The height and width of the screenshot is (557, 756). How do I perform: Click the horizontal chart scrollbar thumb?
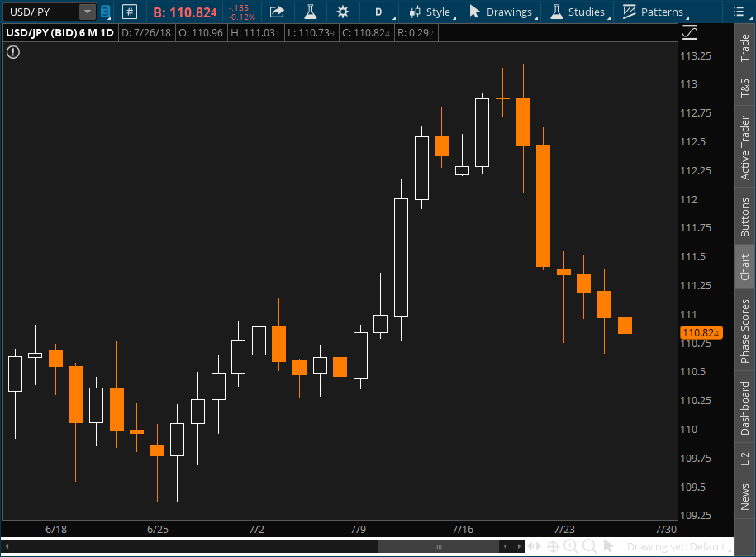click(439, 546)
